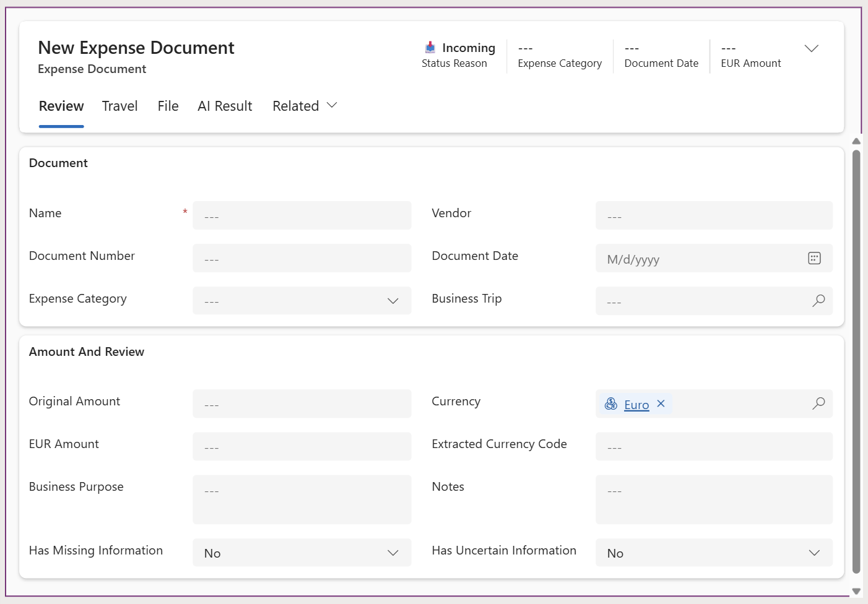Image resolution: width=868 pixels, height=604 pixels.
Task: Click into the Name field
Action: (x=302, y=215)
